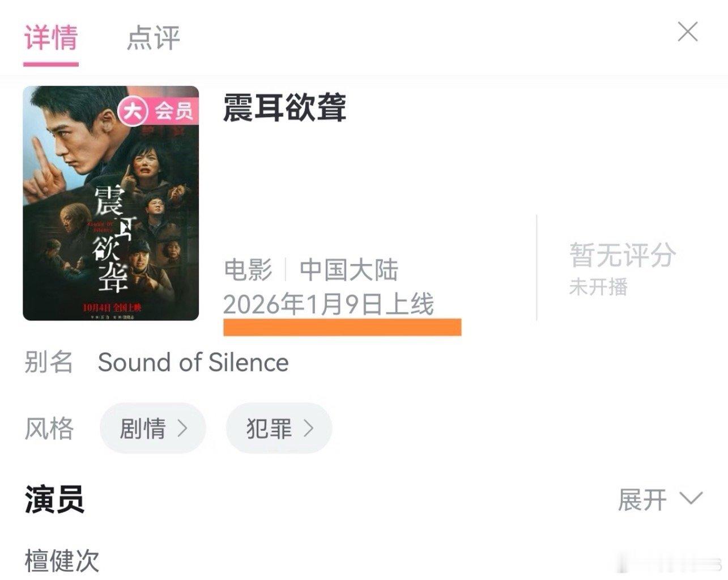Click the down chevron beside 展开
The width and height of the screenshot is (728, 580).
691,499
